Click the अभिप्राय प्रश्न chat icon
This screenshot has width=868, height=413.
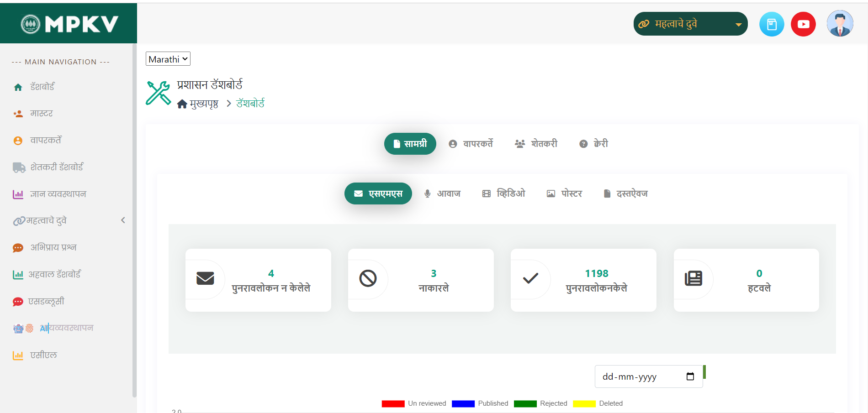(x=18, y=248)
